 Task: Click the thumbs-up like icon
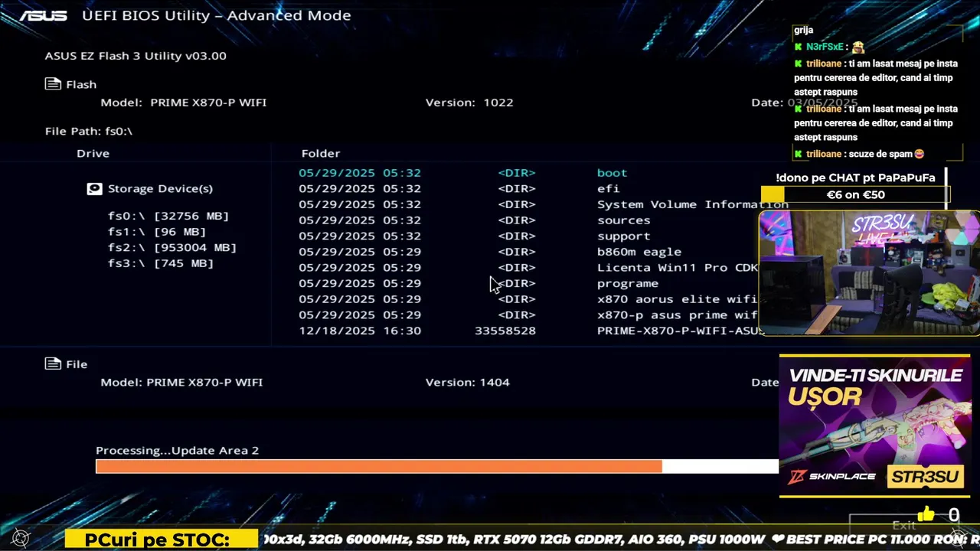pyautogui.click(x=926, y=514)
